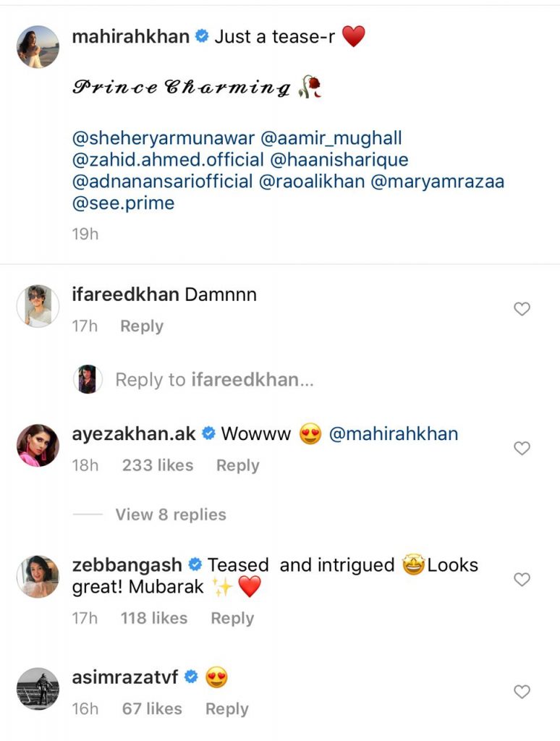Viewport: 560px width, 741px height.
Task: View the 233 likes on ayezakhan.ak's comment
Action: click(158, 466)
